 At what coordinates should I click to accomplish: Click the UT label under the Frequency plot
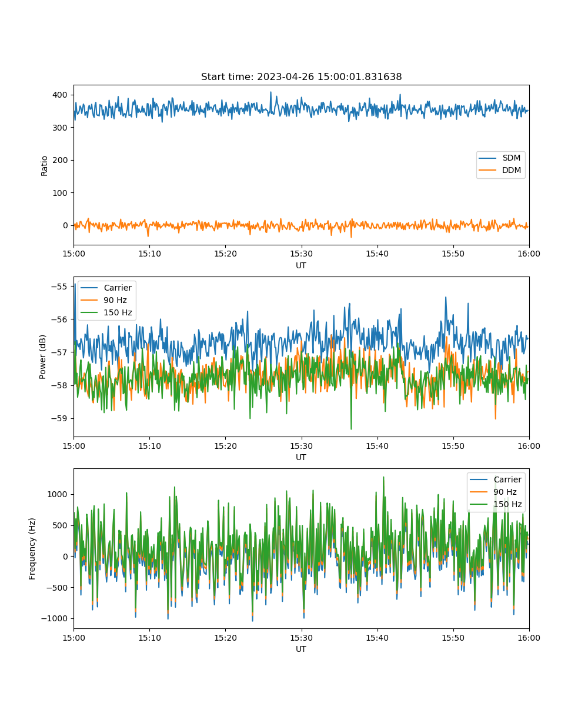tap(301, 649)
